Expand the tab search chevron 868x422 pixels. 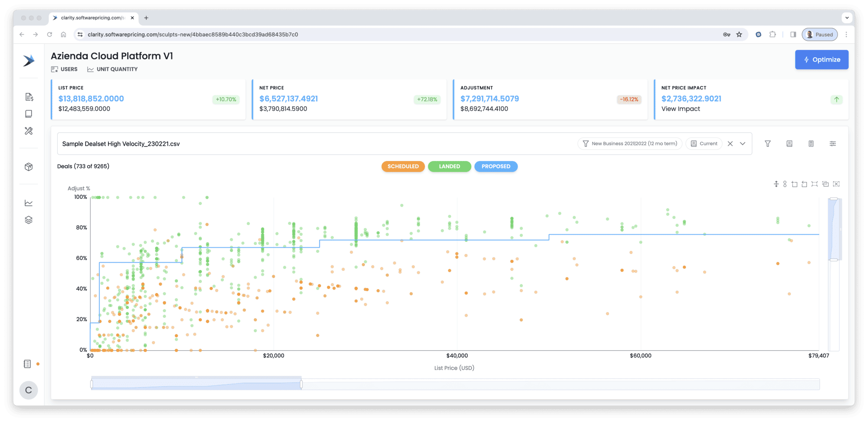point(847,18)
